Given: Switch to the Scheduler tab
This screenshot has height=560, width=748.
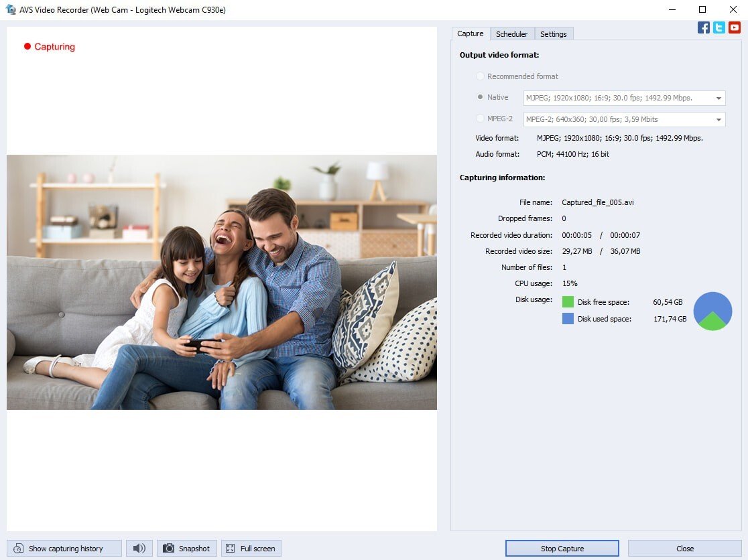Looking at the screenshot, I should tap(511, 33).
